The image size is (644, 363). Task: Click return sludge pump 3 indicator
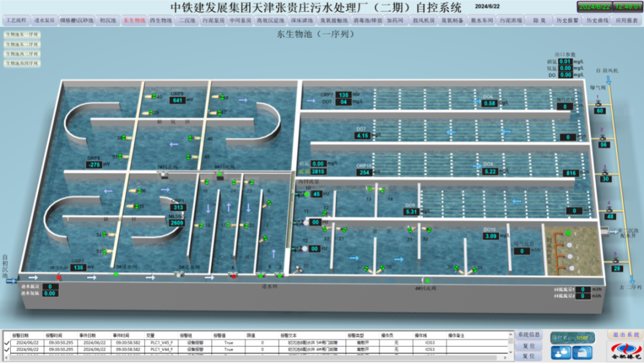(x=570, y=257)
